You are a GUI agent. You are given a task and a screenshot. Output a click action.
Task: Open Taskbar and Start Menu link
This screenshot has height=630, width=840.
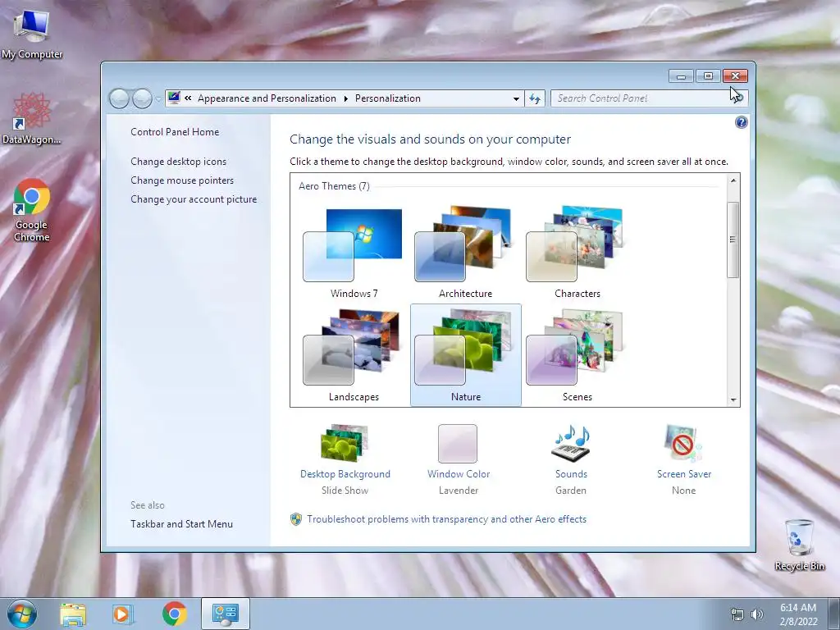[x=181, y=524]
